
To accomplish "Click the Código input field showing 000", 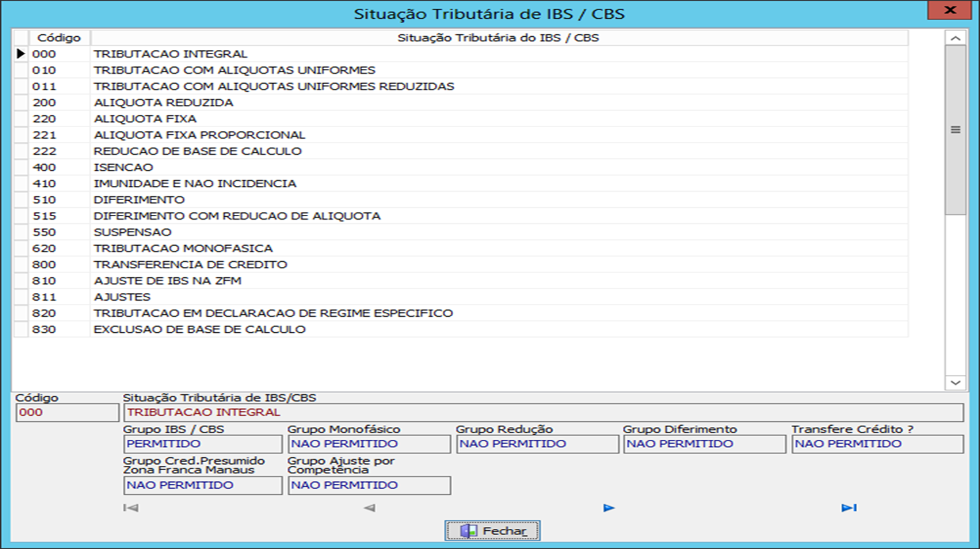I will pos(67,412).
